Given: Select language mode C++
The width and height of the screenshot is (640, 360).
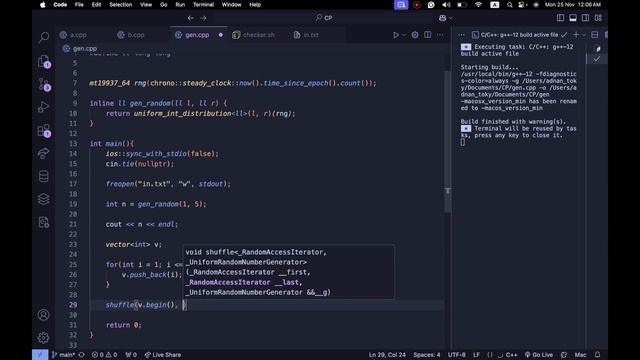Looking at the screenshot, I should [x=511, y=355].
